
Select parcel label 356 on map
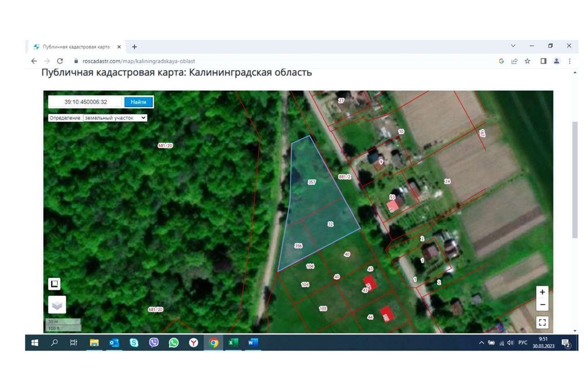298,246
